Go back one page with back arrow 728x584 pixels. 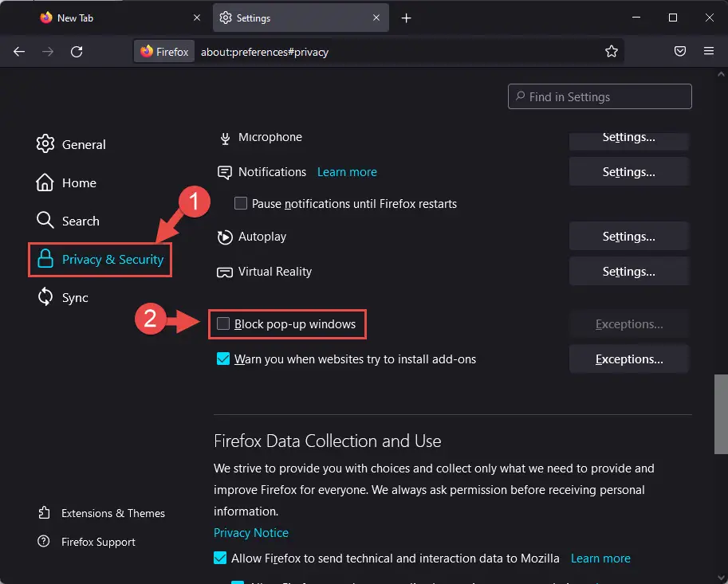19,52
